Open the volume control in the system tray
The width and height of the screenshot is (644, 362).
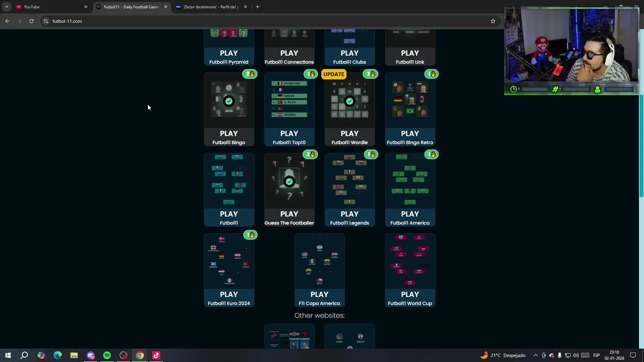tap(576, 355)
